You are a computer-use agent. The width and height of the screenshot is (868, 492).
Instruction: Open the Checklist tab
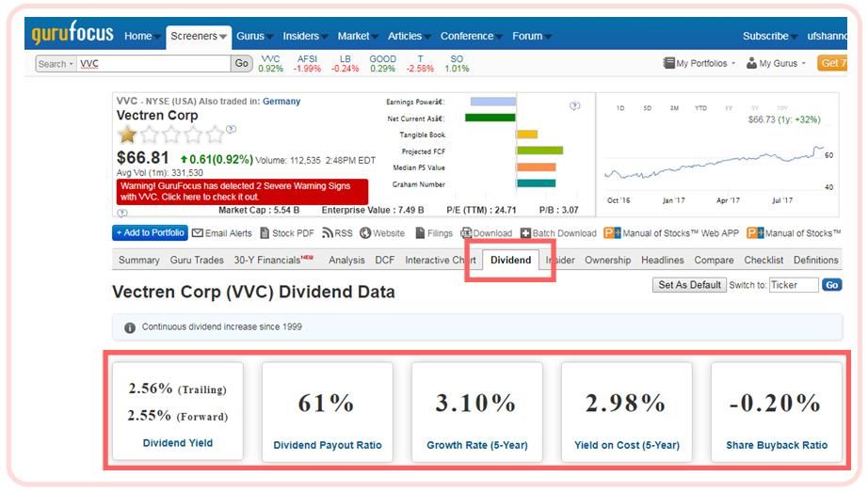[x=764, y=260]
